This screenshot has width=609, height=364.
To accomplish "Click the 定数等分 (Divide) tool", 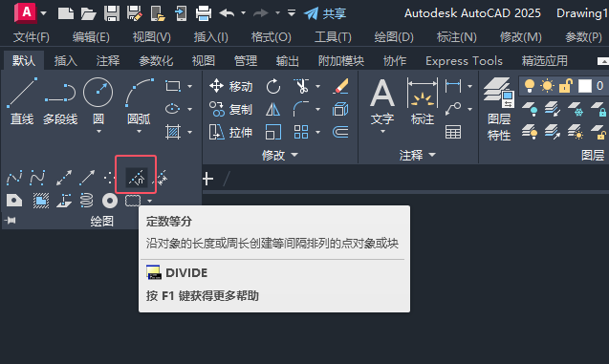I will [x=137, y=178].
